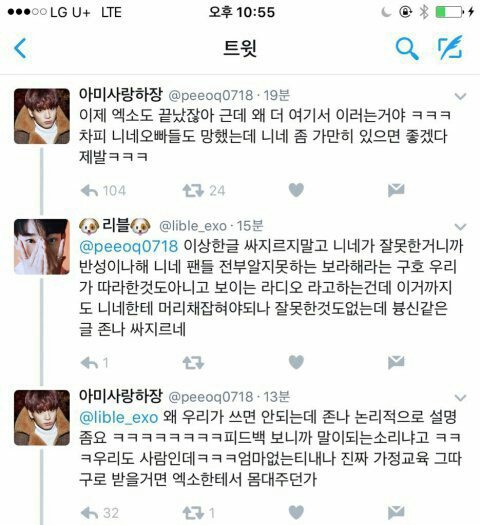Like the third tweet with heart icon

click(296, 513)
